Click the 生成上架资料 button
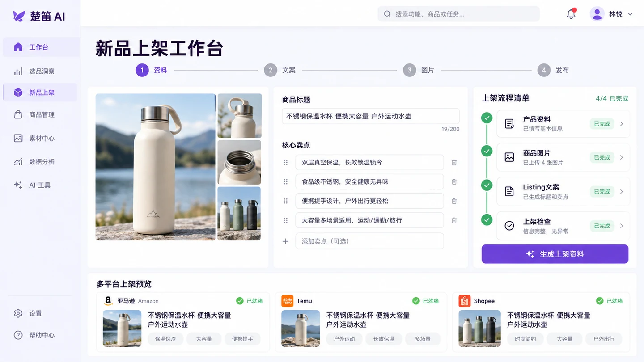Image resolution: width=644 pixels, height=362 pixels. [x=555, y=254]
